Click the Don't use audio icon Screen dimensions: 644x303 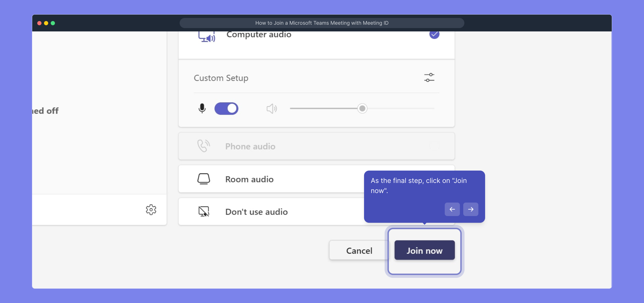tap(204, 212)
